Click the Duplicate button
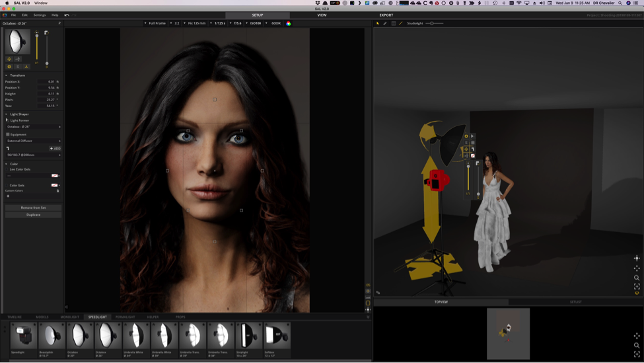Screen dimensions: 644x363 33,215
